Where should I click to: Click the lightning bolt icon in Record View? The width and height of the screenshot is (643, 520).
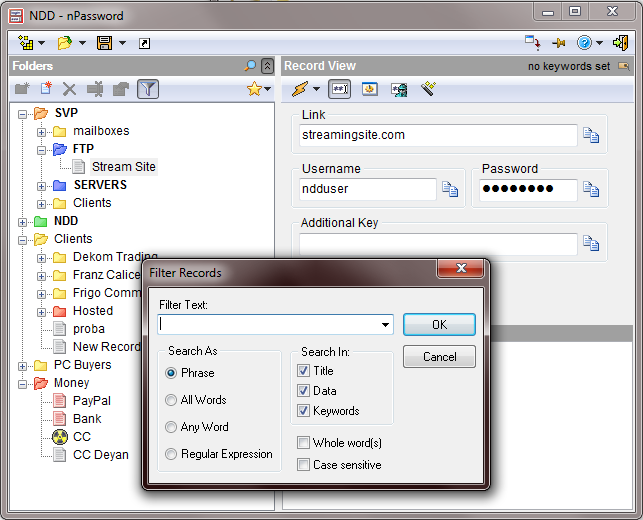tap(300, 89)
